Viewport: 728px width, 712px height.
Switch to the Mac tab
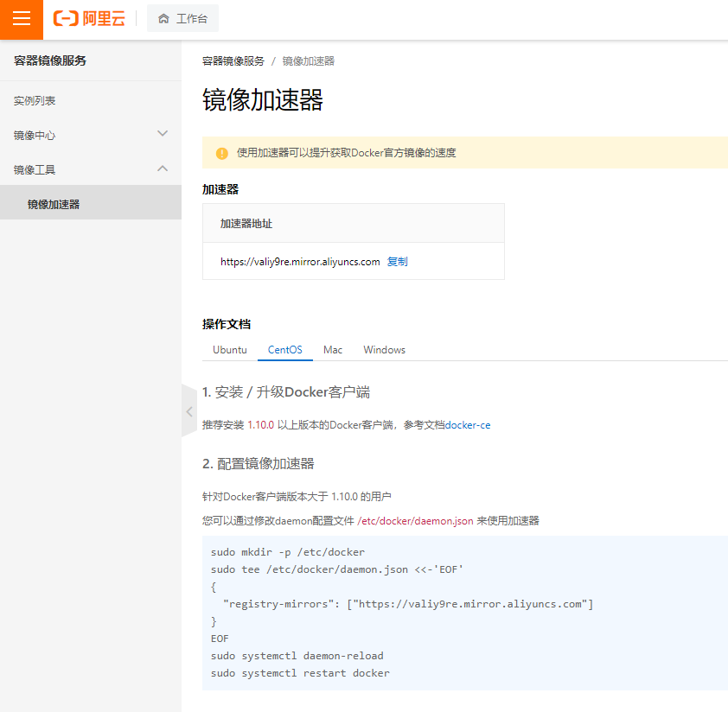(x=333, y=349)
